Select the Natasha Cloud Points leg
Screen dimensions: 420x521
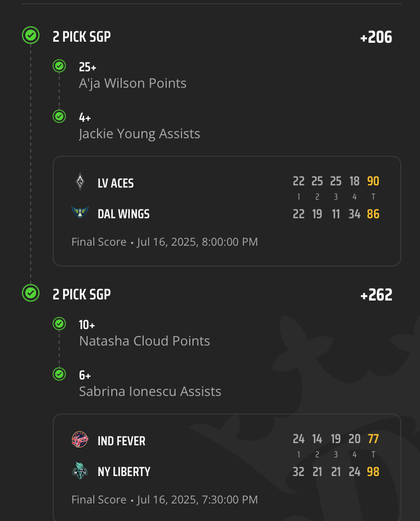[144, 341]
